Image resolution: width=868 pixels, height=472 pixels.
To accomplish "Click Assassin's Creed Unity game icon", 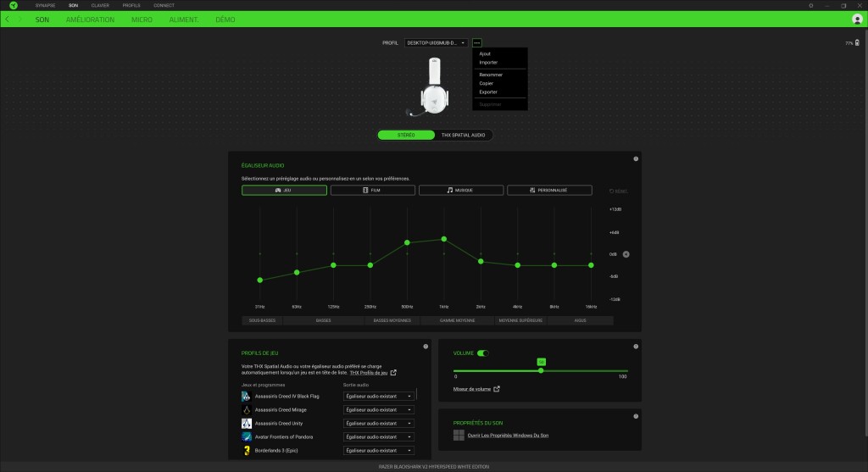I will [247, 424].
